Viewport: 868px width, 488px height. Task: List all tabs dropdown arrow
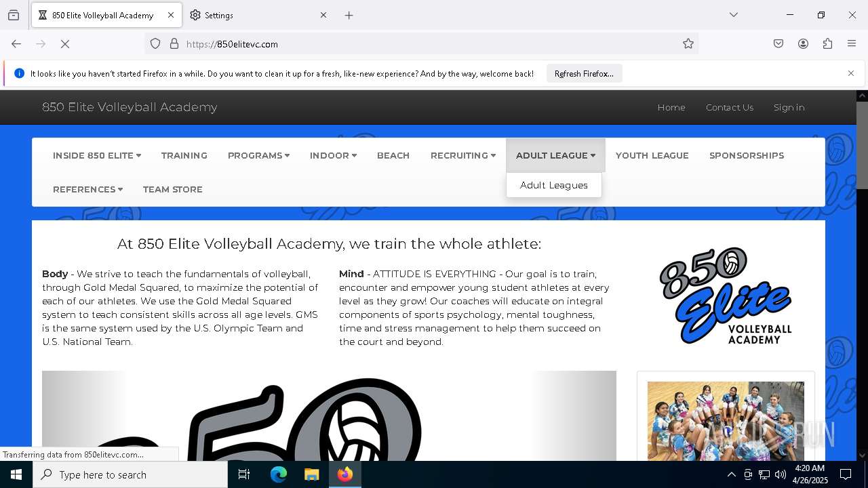tap(734, 15)
